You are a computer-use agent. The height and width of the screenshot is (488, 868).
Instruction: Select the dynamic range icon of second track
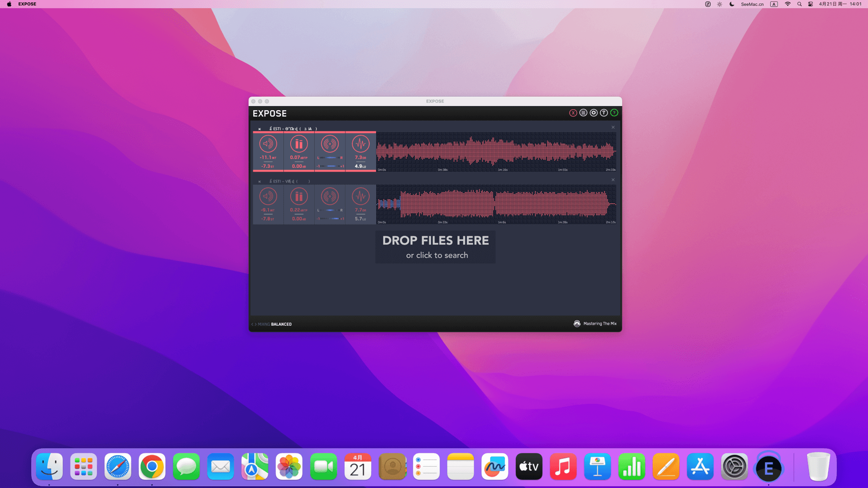tap(361, 197)
